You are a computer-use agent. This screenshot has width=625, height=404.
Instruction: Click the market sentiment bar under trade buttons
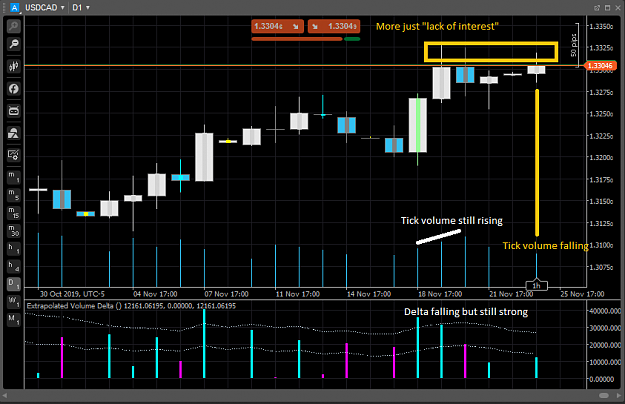point(306,39)
